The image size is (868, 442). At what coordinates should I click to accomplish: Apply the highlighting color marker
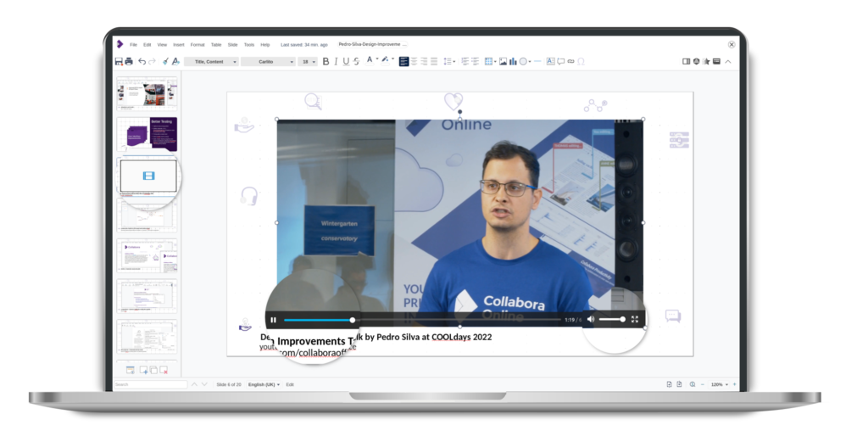point(386,60)
